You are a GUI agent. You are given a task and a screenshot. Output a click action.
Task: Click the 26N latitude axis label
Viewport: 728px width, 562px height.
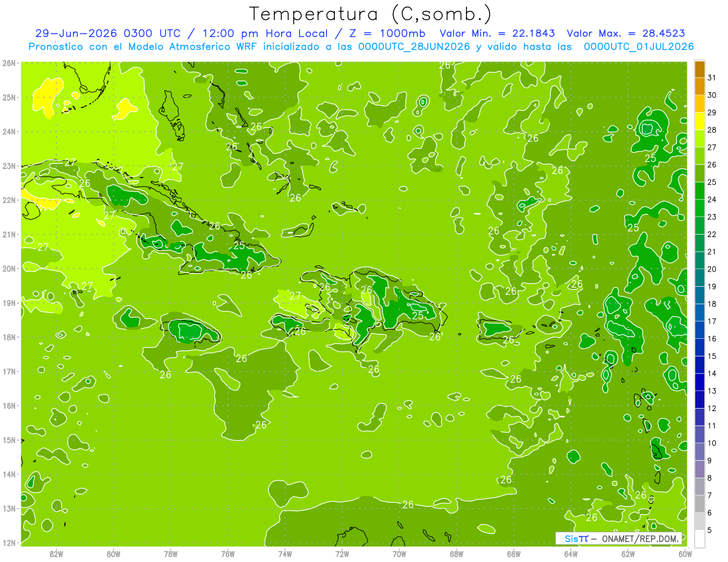8,62
